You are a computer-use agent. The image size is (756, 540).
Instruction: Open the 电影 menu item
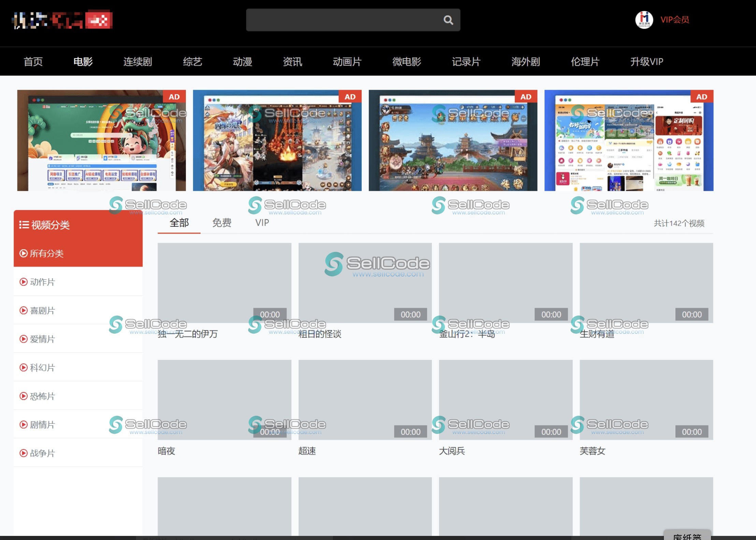(x=83, y=62)
